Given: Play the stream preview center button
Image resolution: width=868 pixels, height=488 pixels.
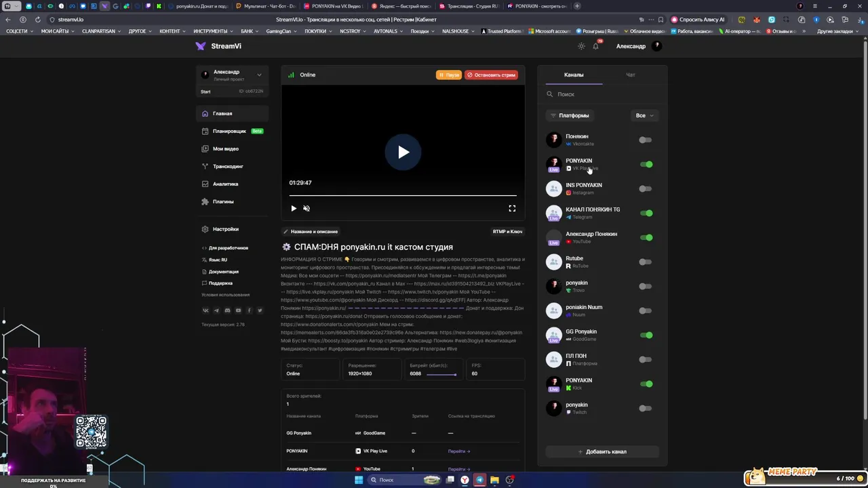Looking at the screenshot, I should click(x=403, y=152).
